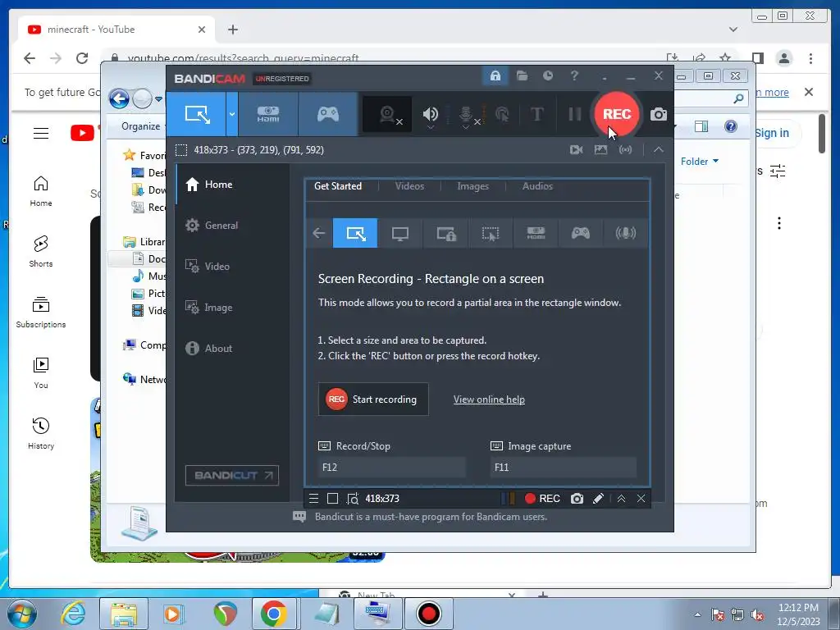The width and height of the screenshot is (840, 630).
Task: Click the image icon in status row
Action: [x=600, y=149]
